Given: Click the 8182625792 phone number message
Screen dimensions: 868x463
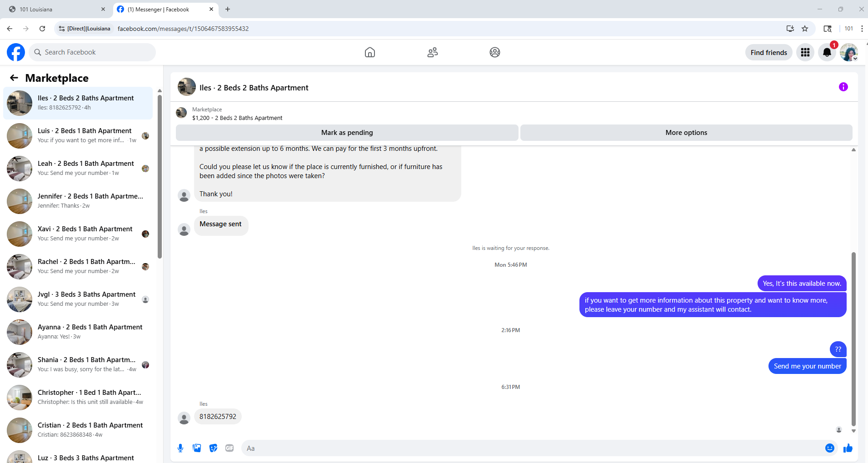Looking at the screenshot, I should click(218, 417).
